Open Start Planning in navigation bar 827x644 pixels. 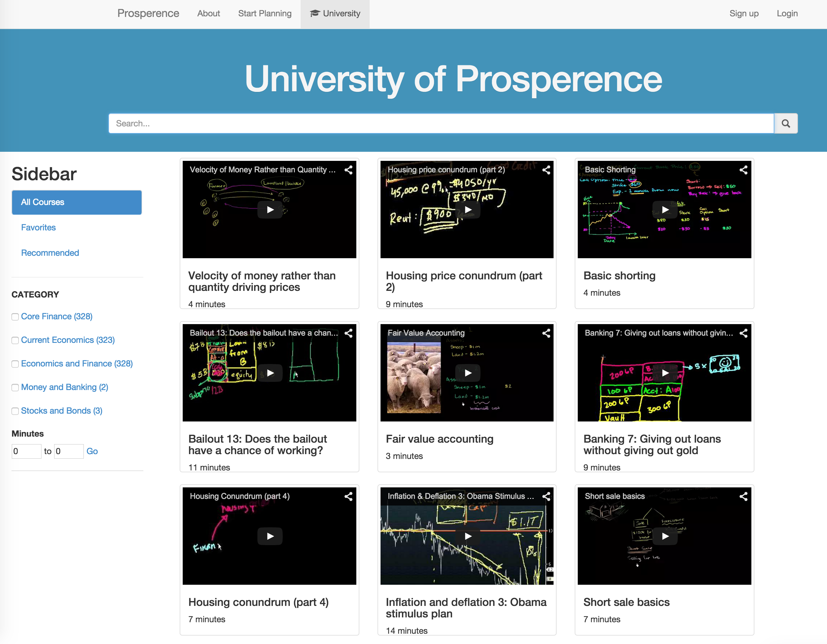click(x=265, y=14)
